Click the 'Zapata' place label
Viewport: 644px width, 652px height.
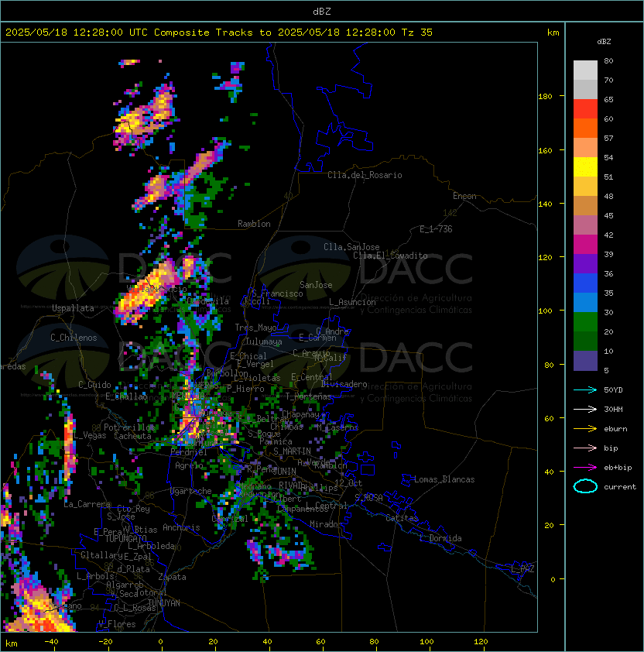click(172, 577)
